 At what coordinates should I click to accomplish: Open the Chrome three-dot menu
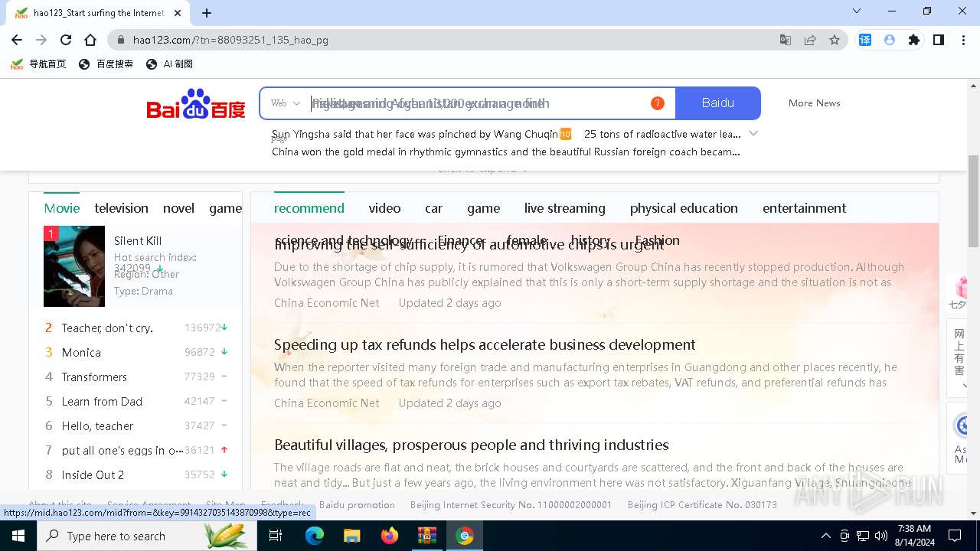pyautogui.click(x=963, y=40)
